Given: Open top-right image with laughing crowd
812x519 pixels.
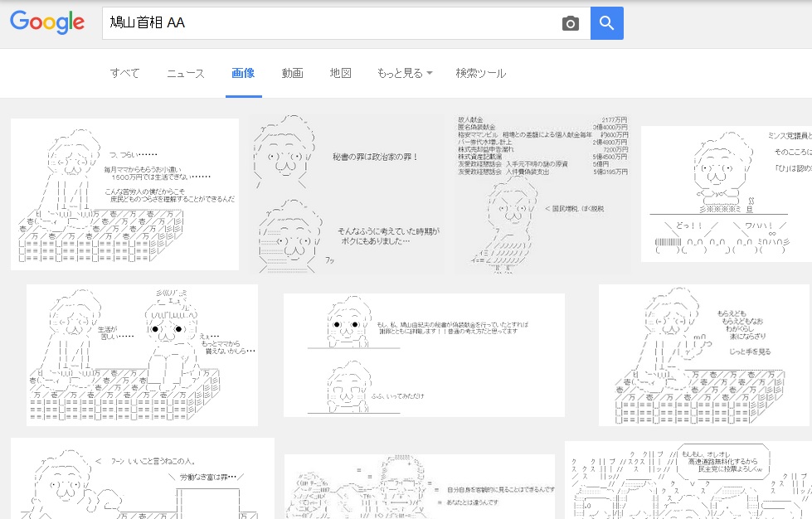Looking at the screenshot, I should pyautogui.click(x=726, y=194).
